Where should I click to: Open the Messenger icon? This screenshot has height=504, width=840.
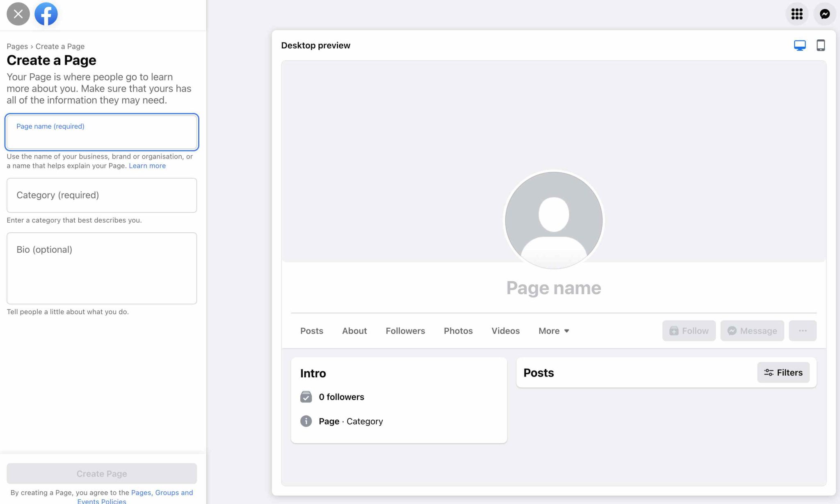[824, 14]
